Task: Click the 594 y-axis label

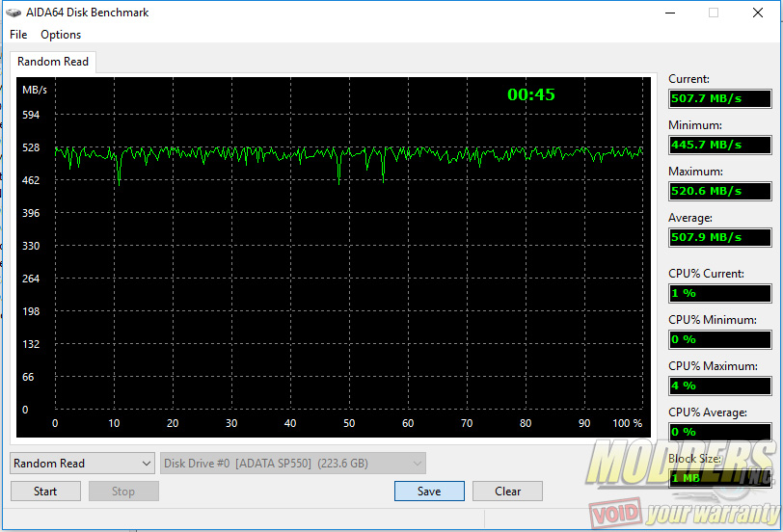Action: point(31,115)
